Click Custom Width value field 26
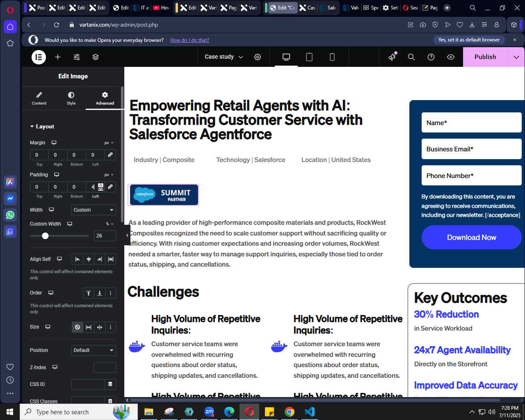This screenshot has width=525, height=420. click(105, 235)
